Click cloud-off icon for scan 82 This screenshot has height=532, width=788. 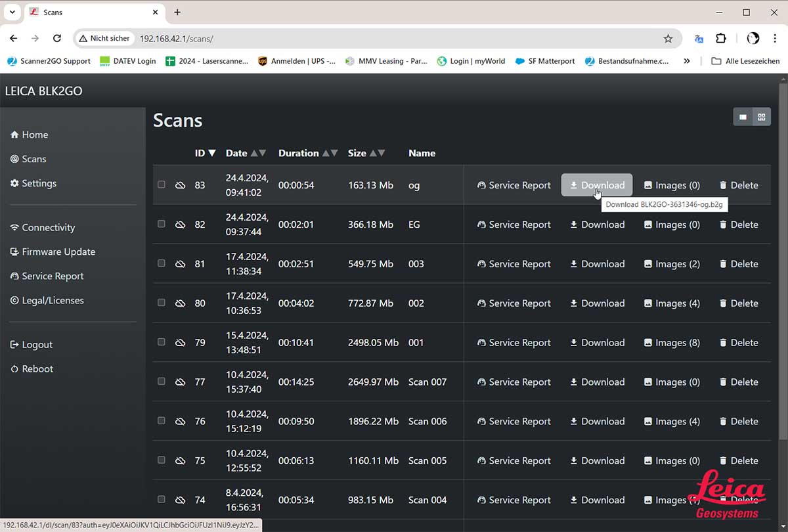click(180, 225)
